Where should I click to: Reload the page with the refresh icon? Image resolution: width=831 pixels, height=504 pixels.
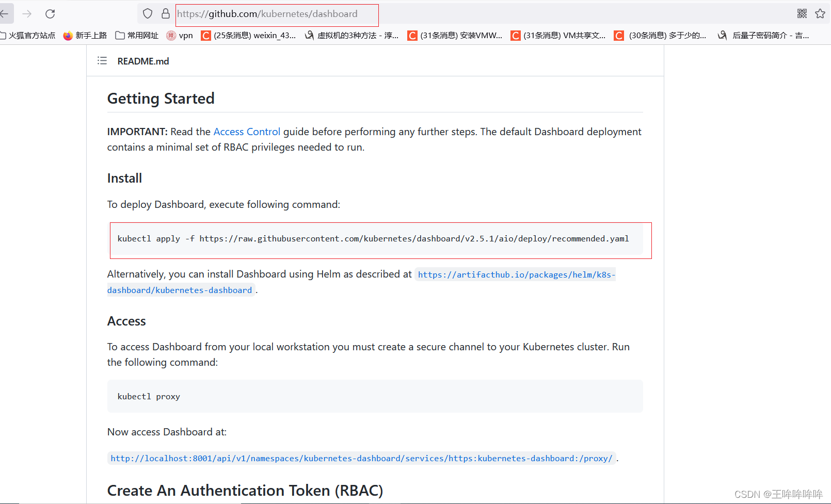coord(50,14)
